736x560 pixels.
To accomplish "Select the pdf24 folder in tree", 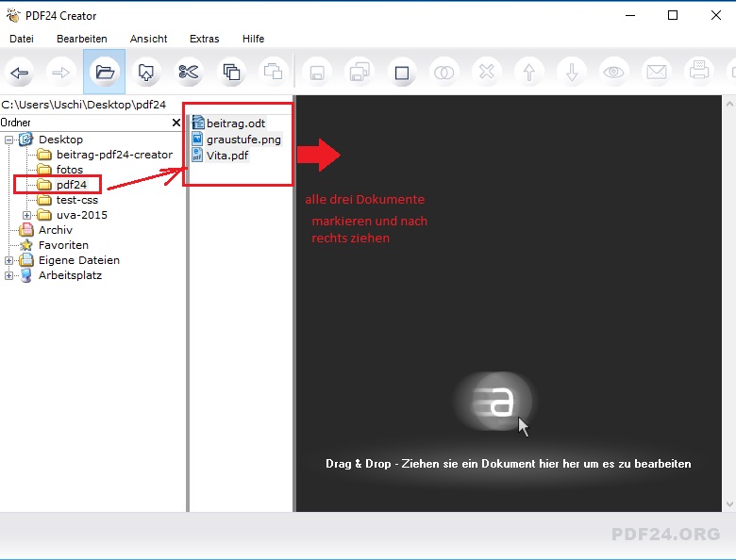I will tap(72, 185).
